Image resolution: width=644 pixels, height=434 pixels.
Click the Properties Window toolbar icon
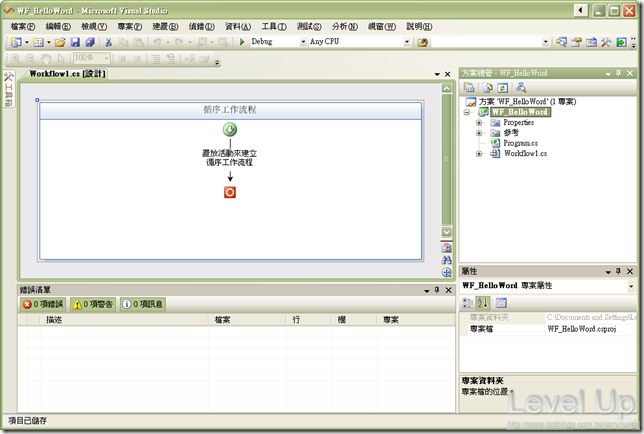click(x=576, y=42)
